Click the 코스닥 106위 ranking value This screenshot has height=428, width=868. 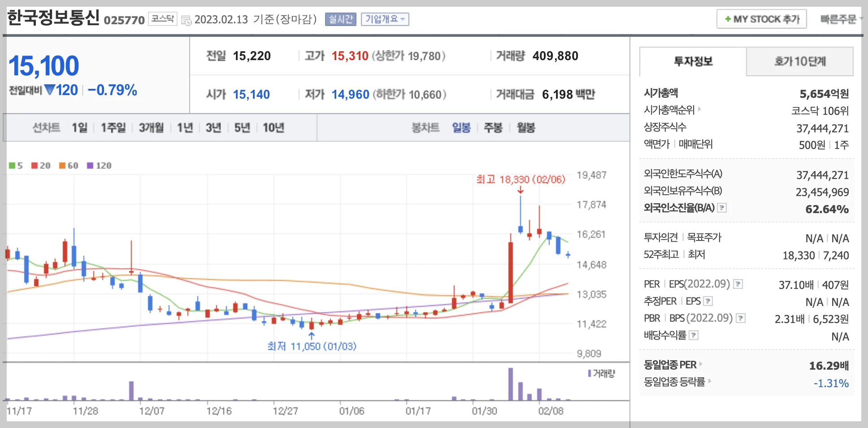820,111
